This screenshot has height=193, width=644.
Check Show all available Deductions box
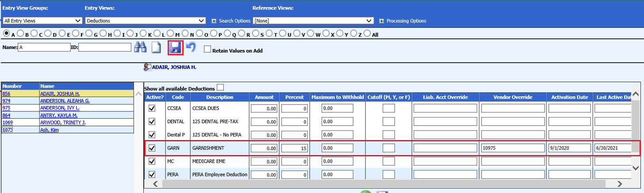(x=220, y=87)
